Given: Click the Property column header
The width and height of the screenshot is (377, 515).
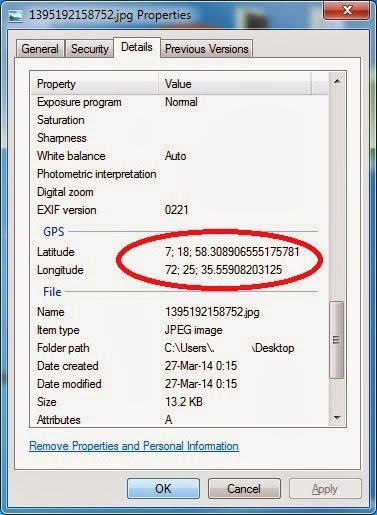Looking at the screenshot, I should (x=95, y=84).
